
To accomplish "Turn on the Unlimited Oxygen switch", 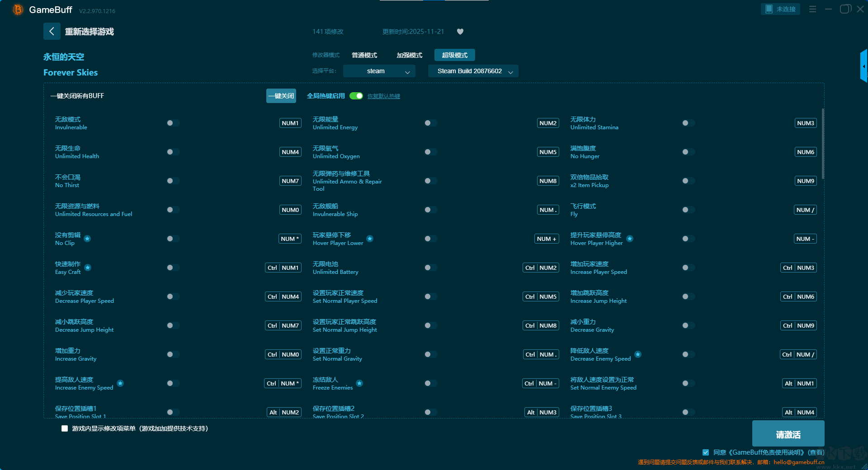I will point(430,152).
